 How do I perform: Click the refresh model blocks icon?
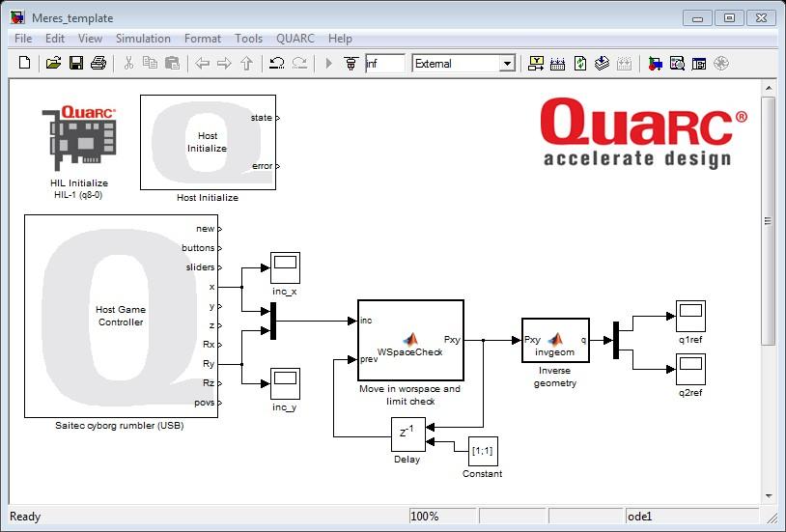point(580,63)
